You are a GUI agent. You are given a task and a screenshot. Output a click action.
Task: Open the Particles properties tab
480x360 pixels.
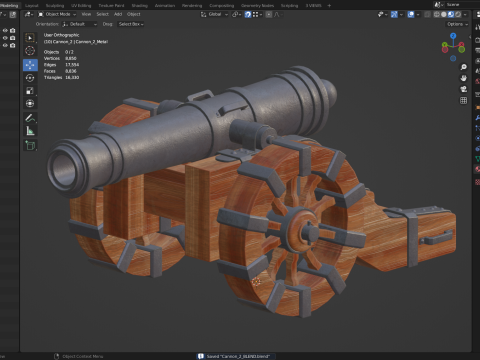(477, 128)
